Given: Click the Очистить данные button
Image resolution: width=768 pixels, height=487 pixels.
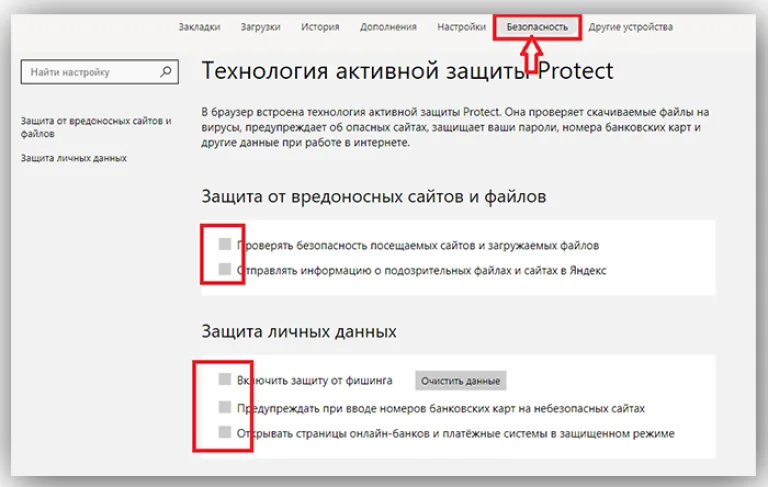Looking at the screenshot, I should pos(460,381).
